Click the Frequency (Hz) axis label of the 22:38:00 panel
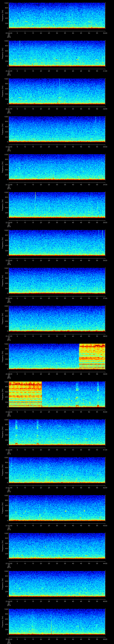This screenshot has height=644, width=114. pos(3,357)
